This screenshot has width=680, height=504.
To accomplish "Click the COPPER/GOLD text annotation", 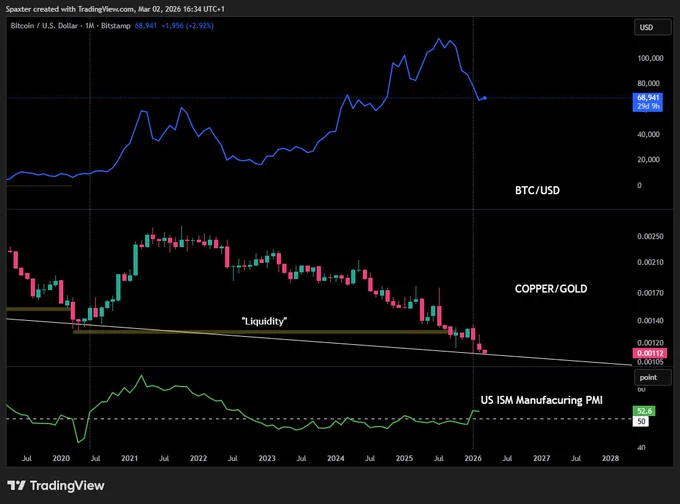I will coord(551,289).
